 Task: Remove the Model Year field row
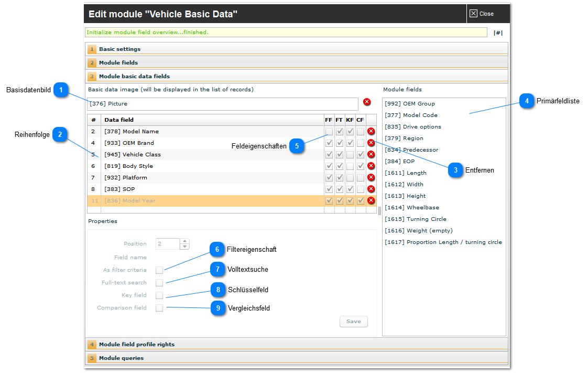[371, 200]
